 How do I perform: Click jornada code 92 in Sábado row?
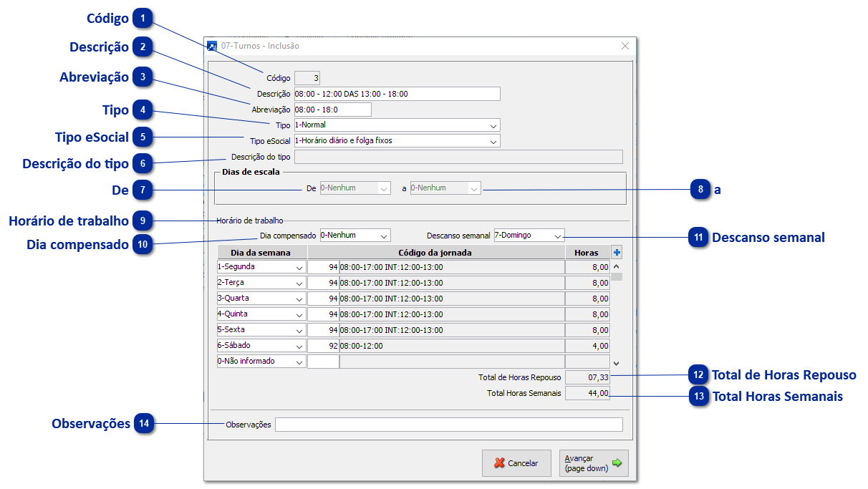323,346
